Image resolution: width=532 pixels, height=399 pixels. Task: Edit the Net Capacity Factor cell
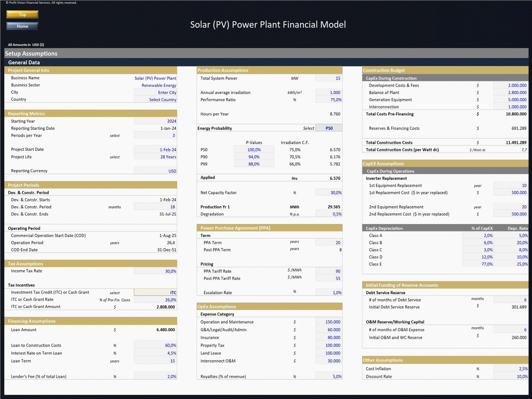pos(329,192)
